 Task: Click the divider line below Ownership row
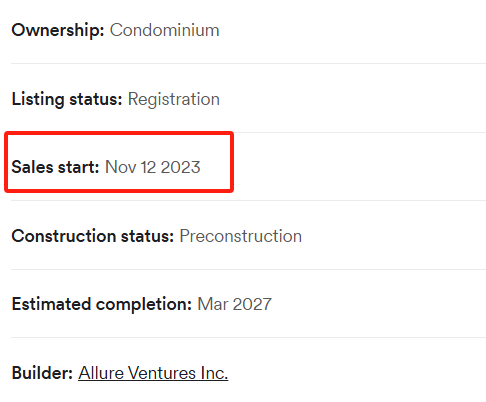(x=248, y=63)
